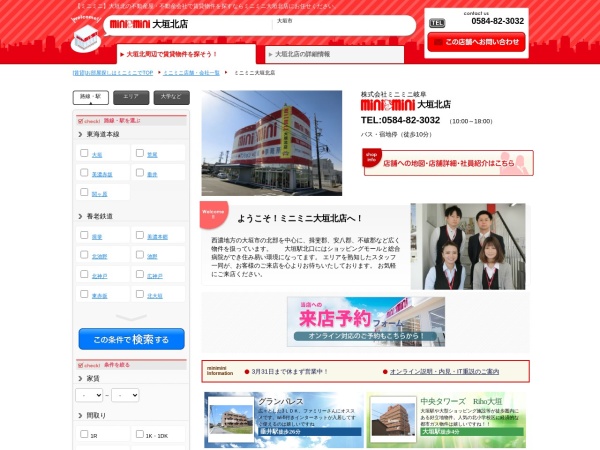
Task: Open the ミニミニ店舗・会社一覧 breadcrumb link
Action: coord(191,73)
